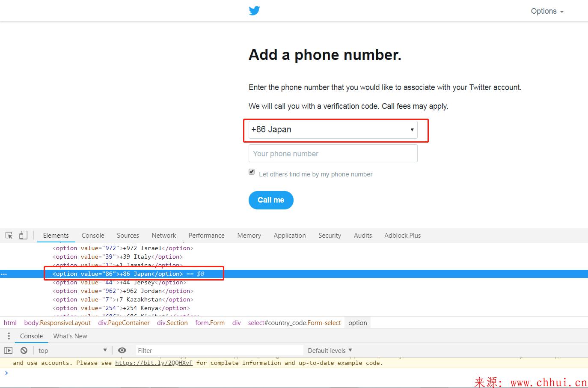This screenshot has height=388, width=588.
Task: Select the +962 Jordan option node
Action: pos(123,291)
